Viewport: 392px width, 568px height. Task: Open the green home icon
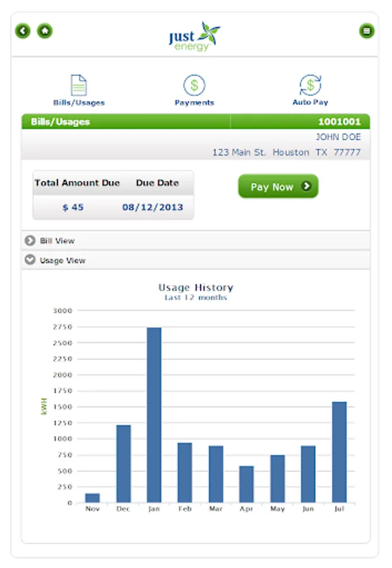(45, 31)
